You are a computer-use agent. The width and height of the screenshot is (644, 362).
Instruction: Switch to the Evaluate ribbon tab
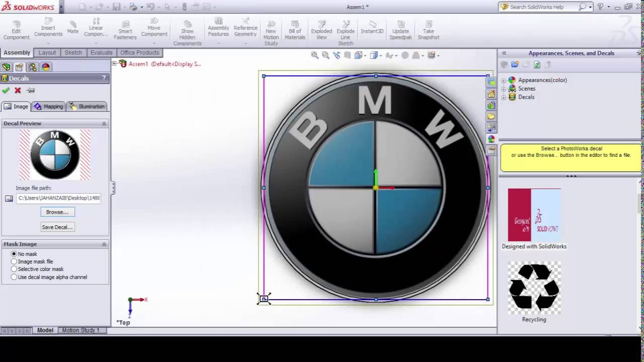(102, 52)
